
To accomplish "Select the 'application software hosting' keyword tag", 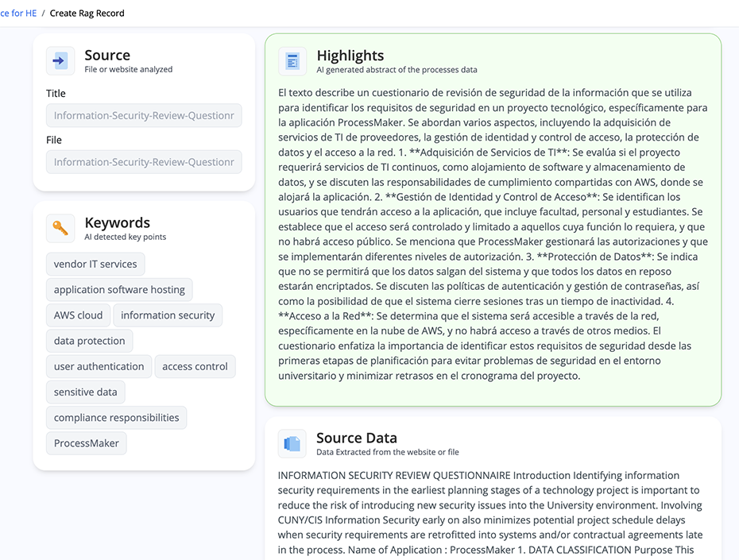I will click(119, 290).
